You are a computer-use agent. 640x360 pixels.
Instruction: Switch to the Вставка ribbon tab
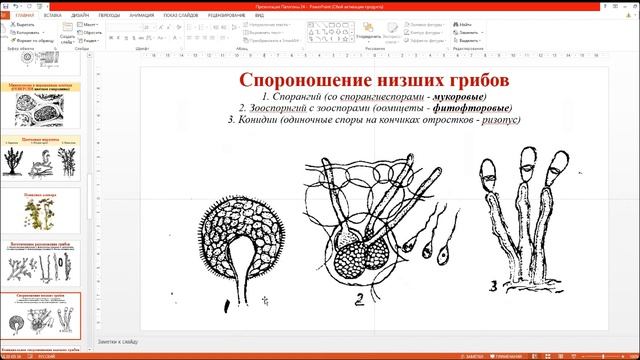pos(52,15)
